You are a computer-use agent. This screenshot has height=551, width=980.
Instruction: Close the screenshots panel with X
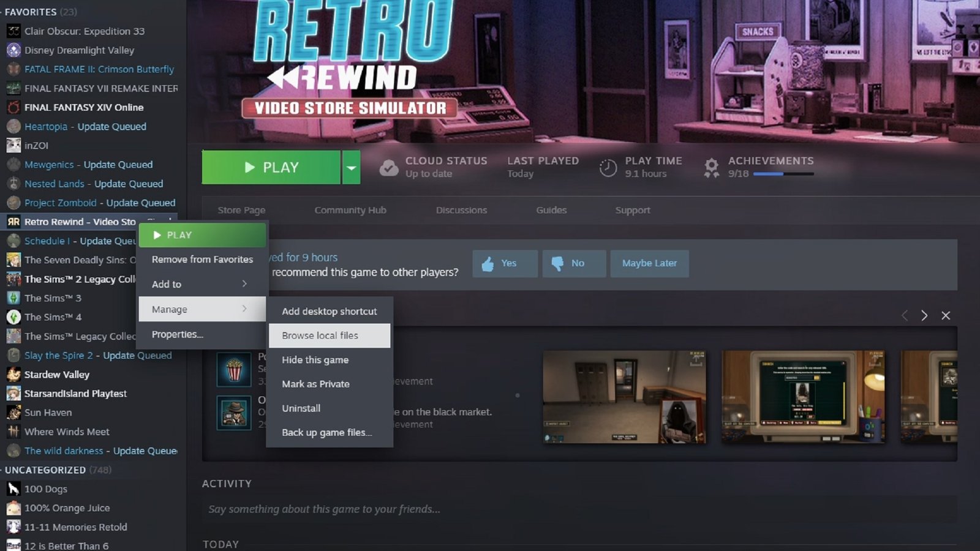(946, 315)
